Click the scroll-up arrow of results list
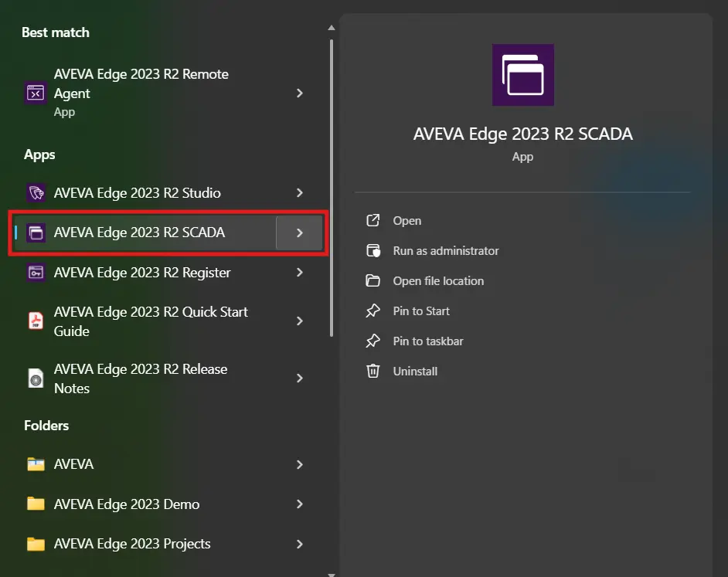 coord(332,29)
